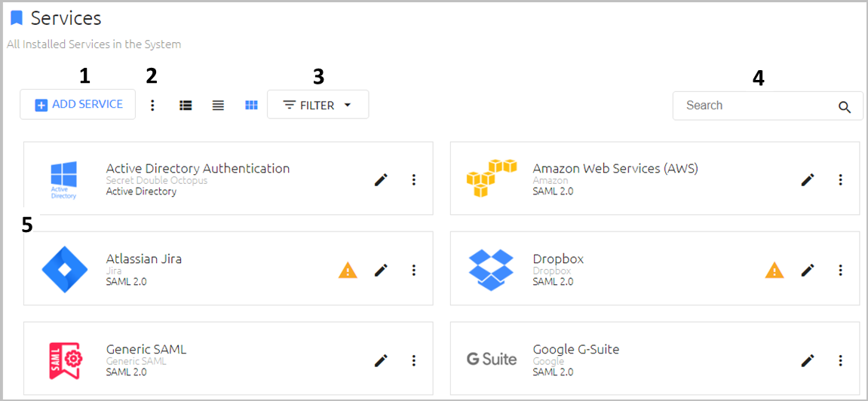This screenshot has width=868, height=401.
Task: Edit the Amazon Web Services service
Action: click(808, 179)
